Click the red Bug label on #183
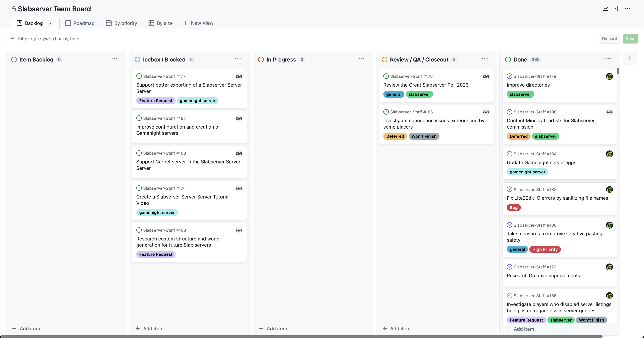Screen dimensions: 644x338 (x=513, y=208)
